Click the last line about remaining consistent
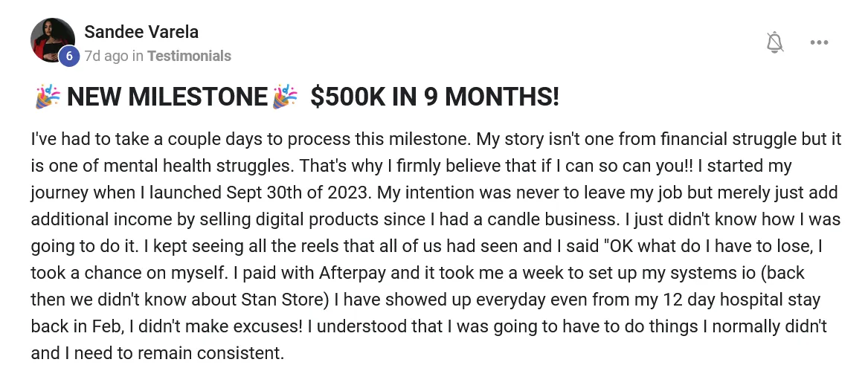This screenshot has width=868, height=368. tap(157, 352)
